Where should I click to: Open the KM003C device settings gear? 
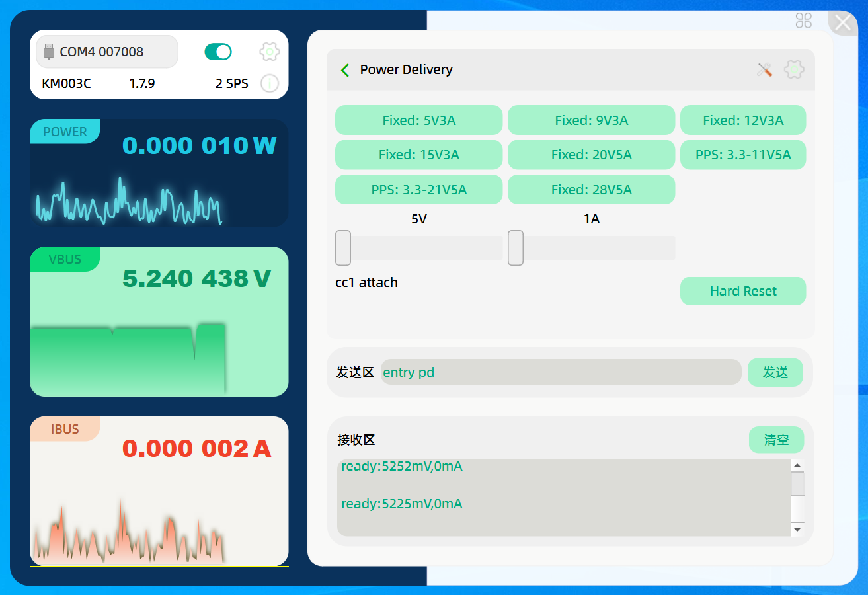(x=270, y=52)
